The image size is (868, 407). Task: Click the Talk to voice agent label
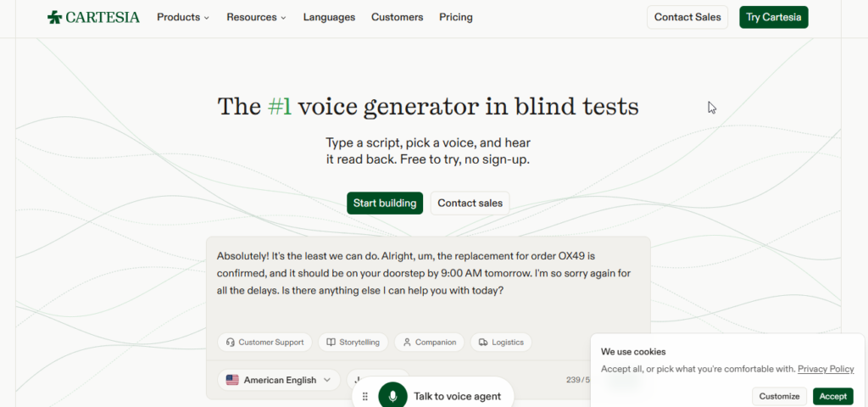457,396
